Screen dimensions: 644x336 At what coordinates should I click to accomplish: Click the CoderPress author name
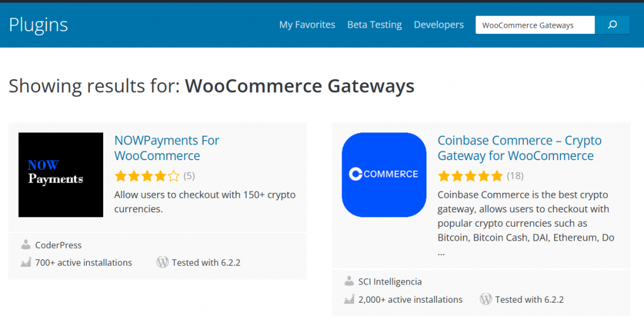pyautogui.click(x=58, y=245)
